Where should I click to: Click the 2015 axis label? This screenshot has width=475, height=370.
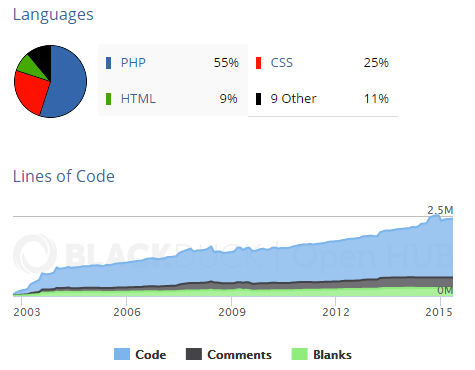[439, 312]
